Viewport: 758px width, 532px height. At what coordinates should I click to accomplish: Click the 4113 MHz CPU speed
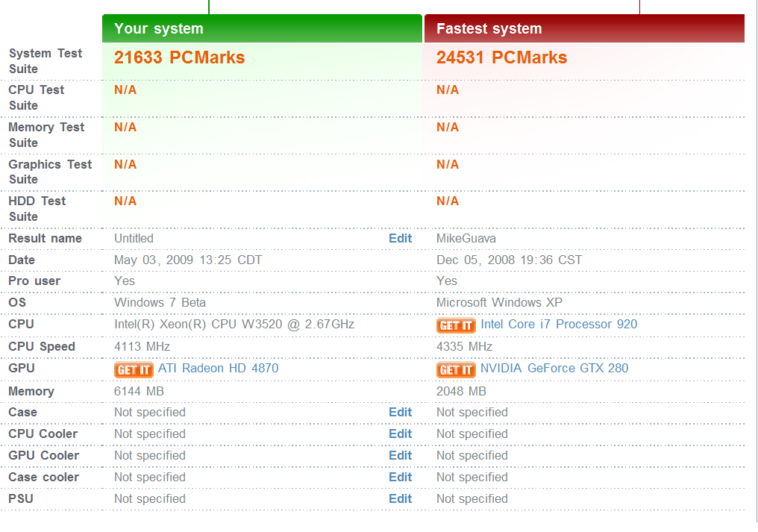tap(142, 347)
